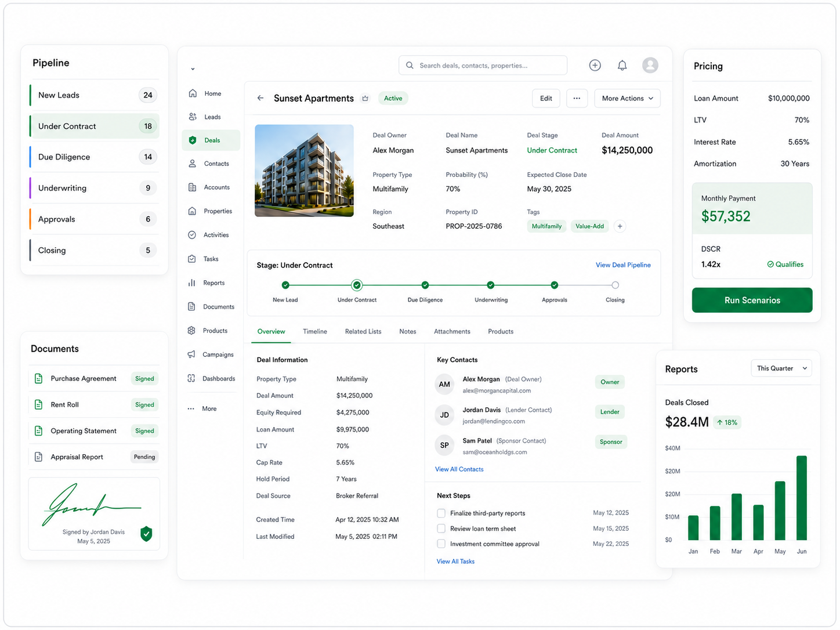Select the Underwriting stage marker
The width and height of the screenshot is (840, 630).
tap(491, 285)
